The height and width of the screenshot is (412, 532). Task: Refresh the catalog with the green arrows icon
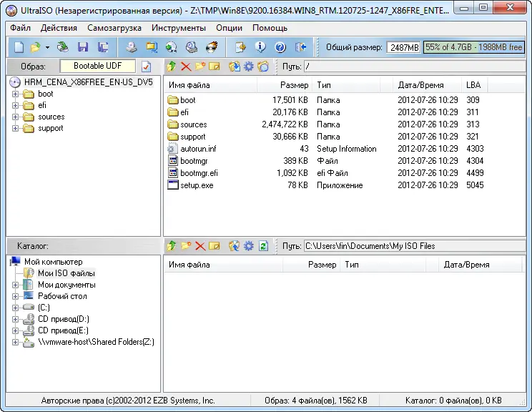tap(263, 246)
